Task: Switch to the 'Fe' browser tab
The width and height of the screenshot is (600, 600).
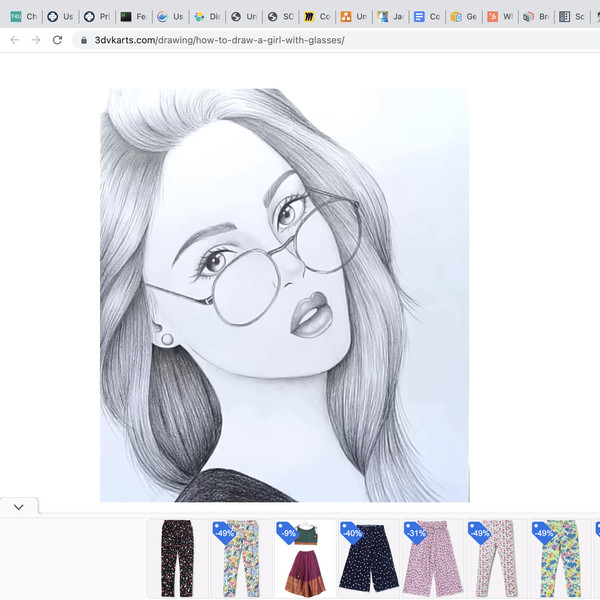Action: [133, 17]
